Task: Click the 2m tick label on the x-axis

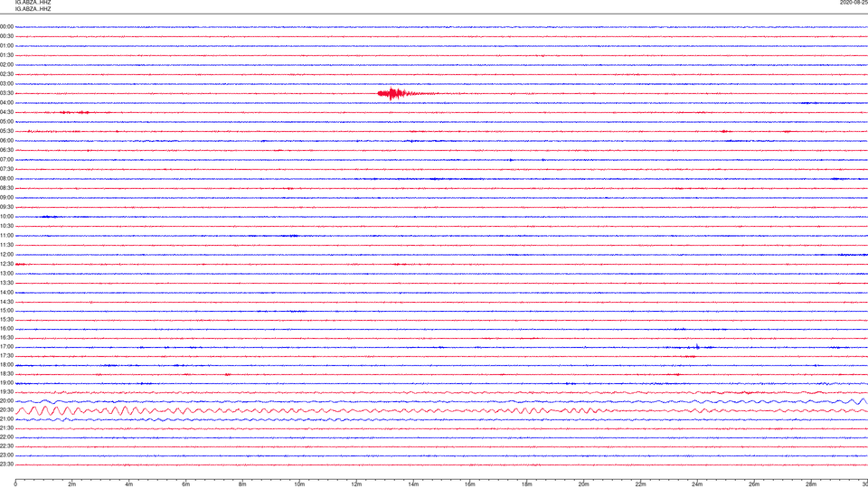Action: coord(72,484)
